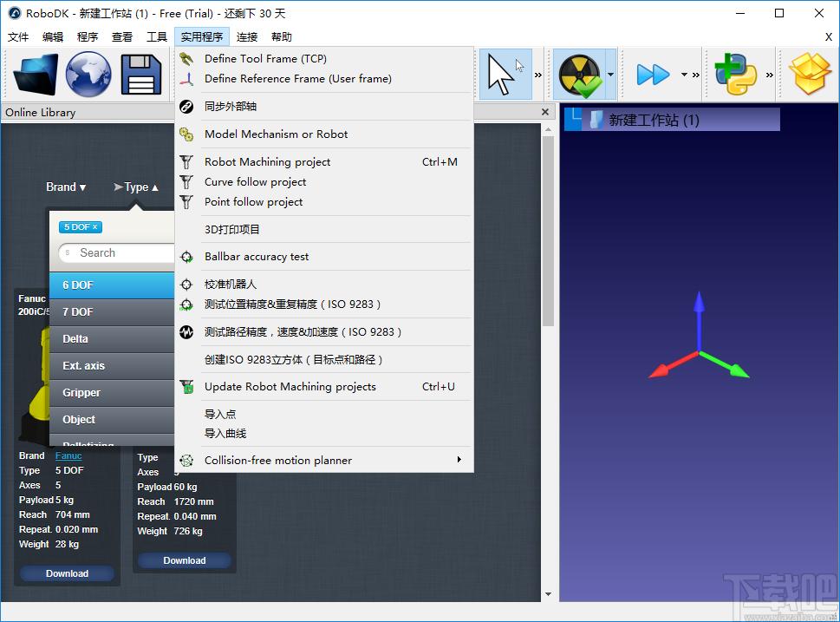Toggle collision check radiation icon
840x622 pixels.
point(579,75)
